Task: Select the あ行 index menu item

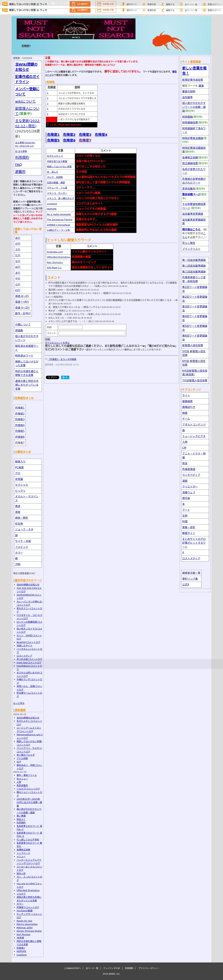Action: click(x=18, y=238)
